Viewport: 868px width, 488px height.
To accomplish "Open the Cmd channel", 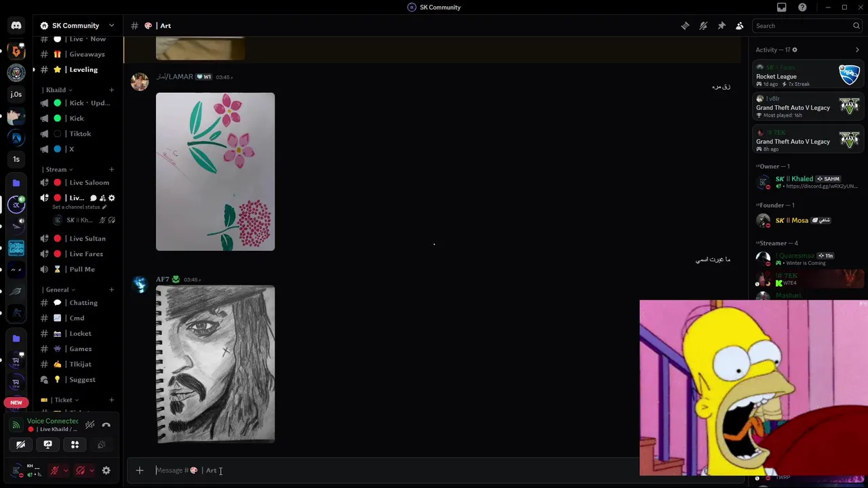I will [x=77, y=319].
